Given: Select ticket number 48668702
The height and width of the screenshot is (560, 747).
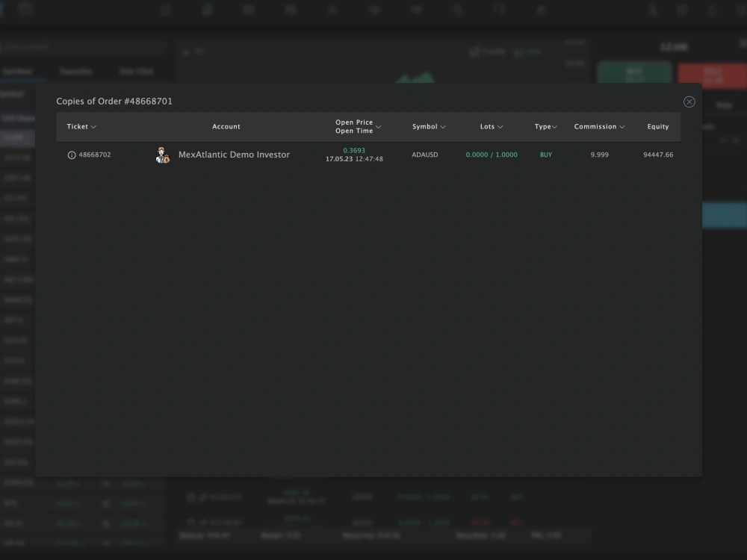Looking at the screenshot, I should click(x=95, y=155).
